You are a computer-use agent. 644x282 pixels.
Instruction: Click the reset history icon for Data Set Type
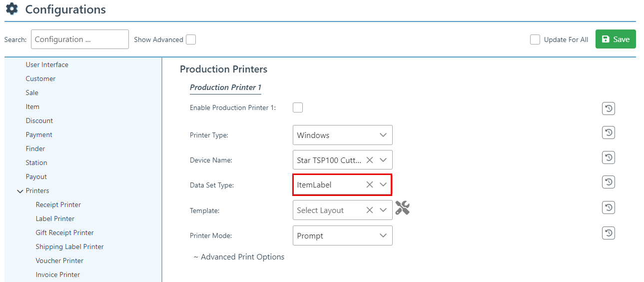[x=608, y=182]
